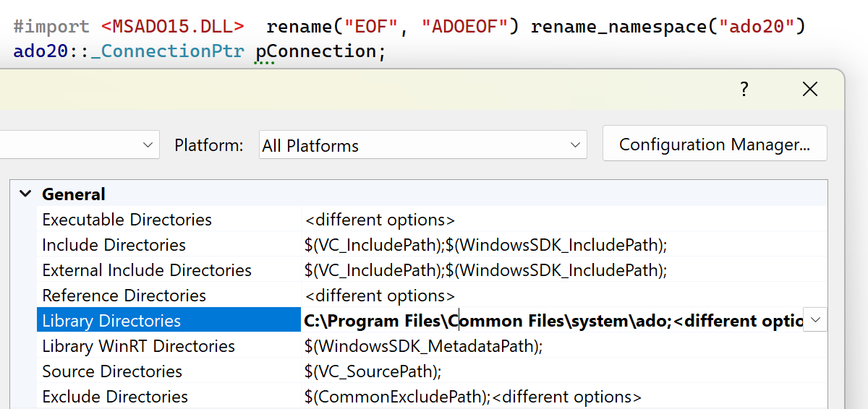Select Library WinRT Directories row
868x409 pixels.
pos(138,346)
